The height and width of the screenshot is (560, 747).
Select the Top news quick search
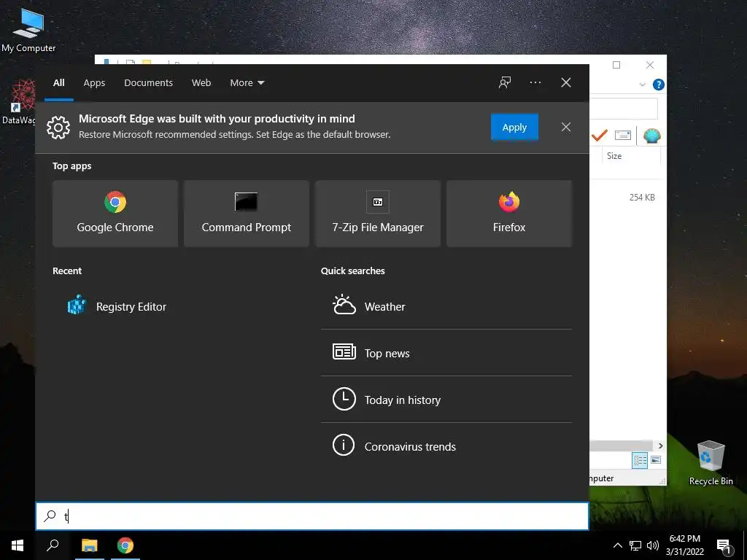coord(446,353)
